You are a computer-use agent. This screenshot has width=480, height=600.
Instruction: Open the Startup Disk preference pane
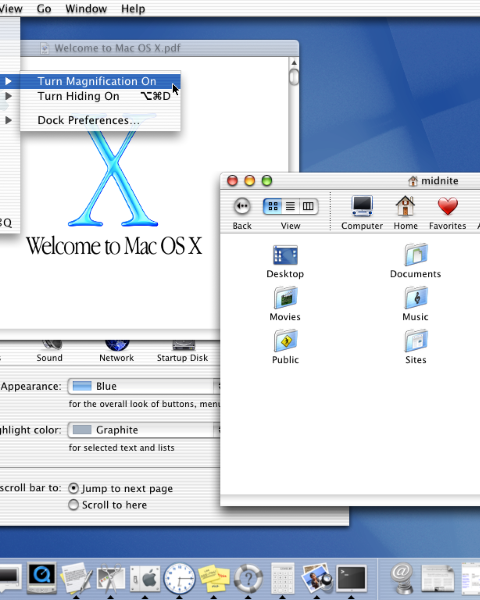183,352
